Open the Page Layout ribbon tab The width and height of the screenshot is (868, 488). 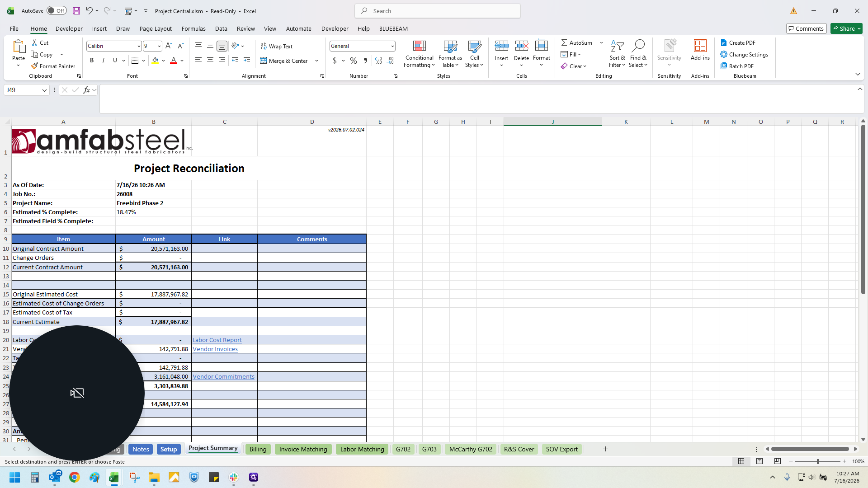click(x=156, y=28)
